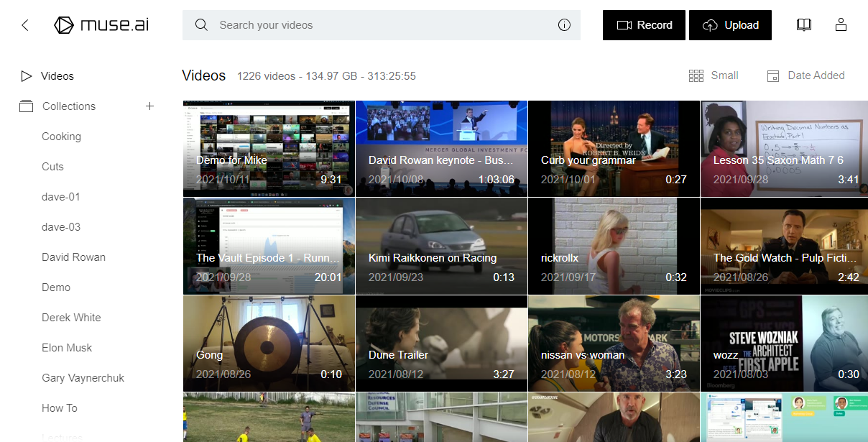Open the Gong video thumbnail
Screen dimensions: 868x442
coord(269,344)
